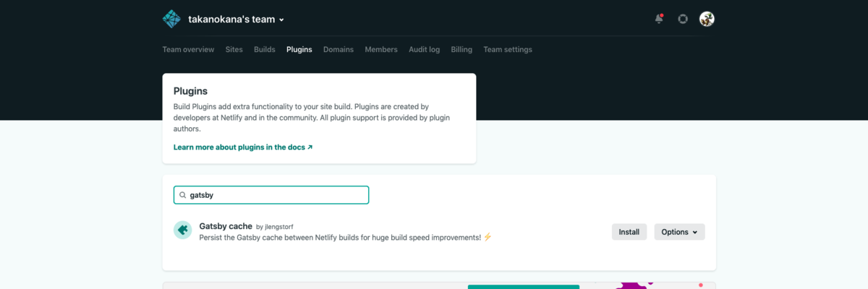Click the Plugins card heading
This screenshot has width=868, height=289.
pyautogui.click(x=190, y=91)
